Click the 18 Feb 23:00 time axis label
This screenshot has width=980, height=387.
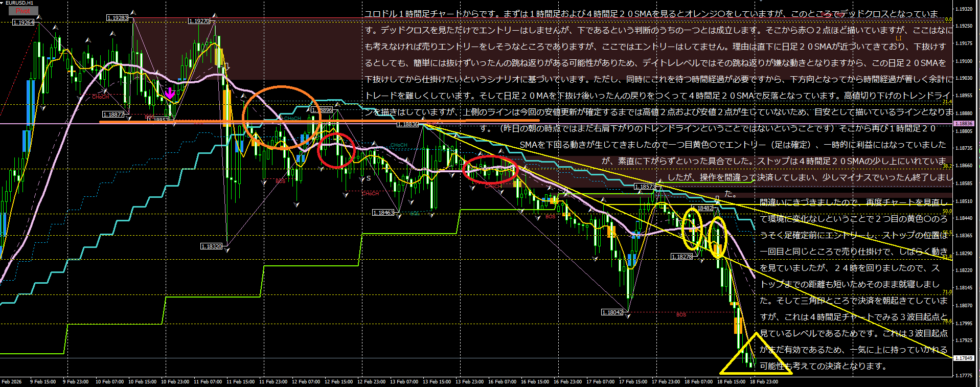[x=764, y=382]
